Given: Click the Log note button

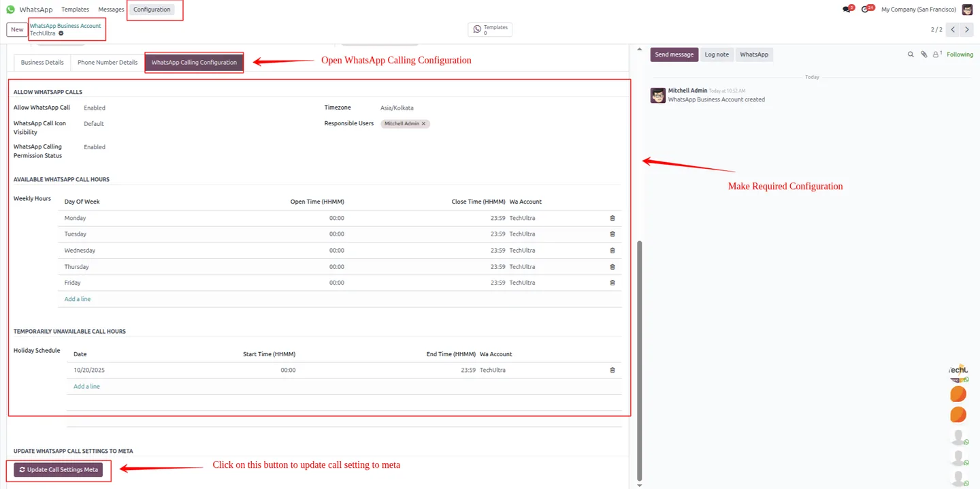Looking at the screenshot, I should [x=717, y=54].
